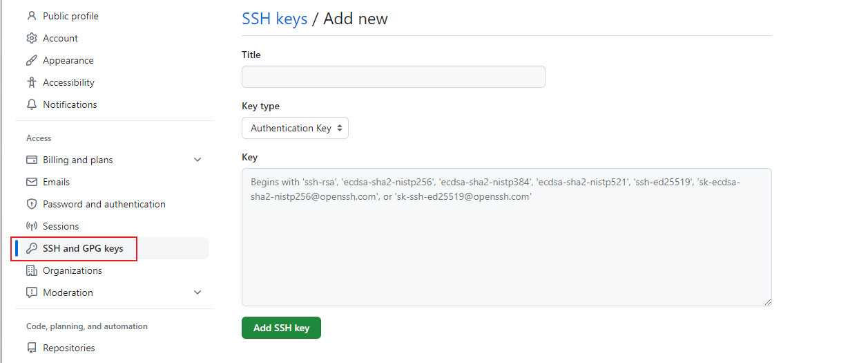Follow the SSH keys breadcrumb link
The image size is (868, 363).
pos(274,19)
